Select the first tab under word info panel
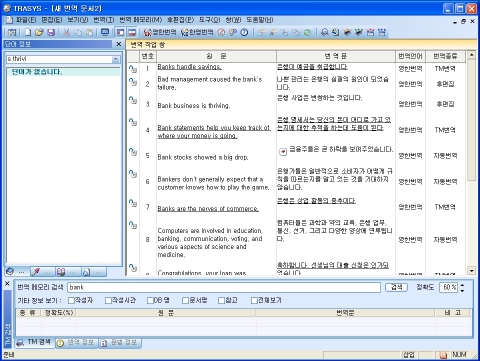Image resolution: width=480 pixels, height=361 pixels. pos(16,272)
